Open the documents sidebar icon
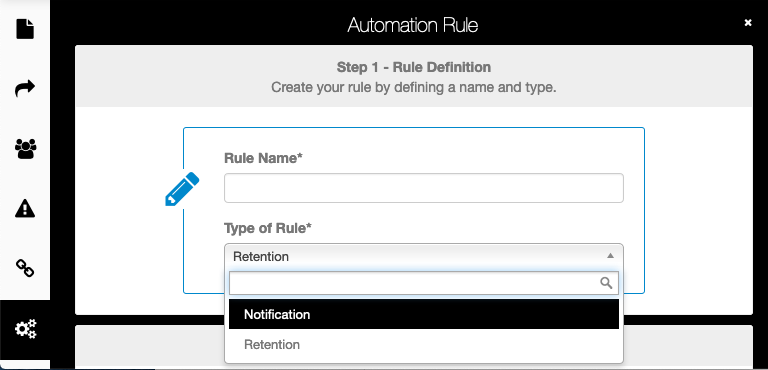The image size is (768, 370). click(25, 28)
